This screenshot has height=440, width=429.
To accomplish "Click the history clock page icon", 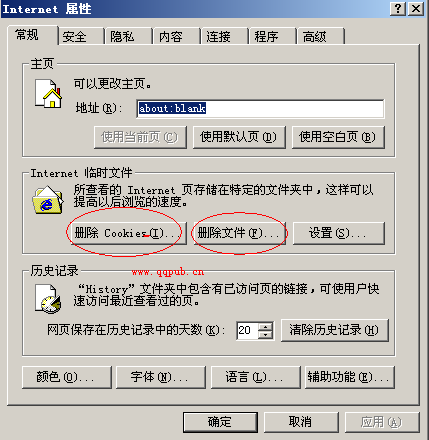I will point(49,299).
